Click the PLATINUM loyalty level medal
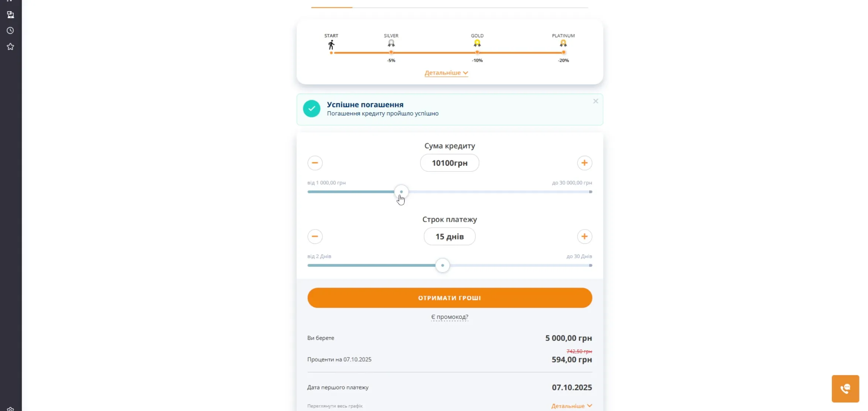Screen dimensions: 868x411 coord(563,44)
